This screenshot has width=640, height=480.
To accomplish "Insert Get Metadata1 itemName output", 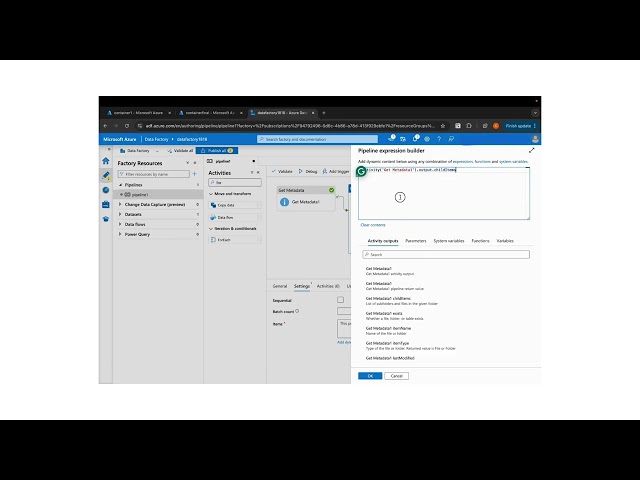I will [x=389, y=331].
